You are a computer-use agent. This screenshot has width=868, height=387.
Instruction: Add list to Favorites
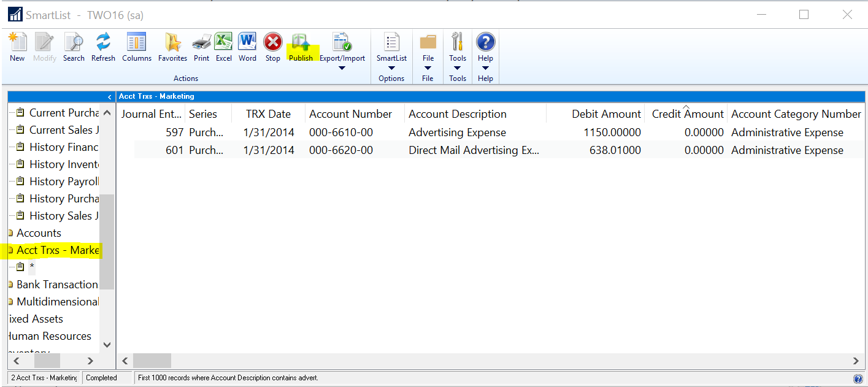click(x=172, y=47)
